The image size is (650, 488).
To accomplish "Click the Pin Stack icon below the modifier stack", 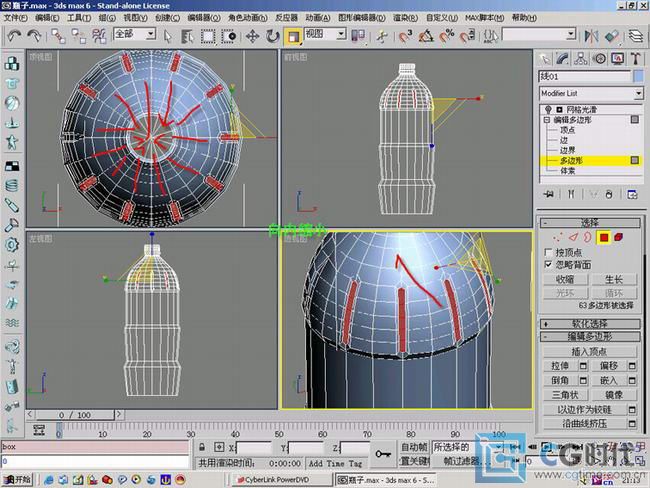I will (x=549, y=194).
